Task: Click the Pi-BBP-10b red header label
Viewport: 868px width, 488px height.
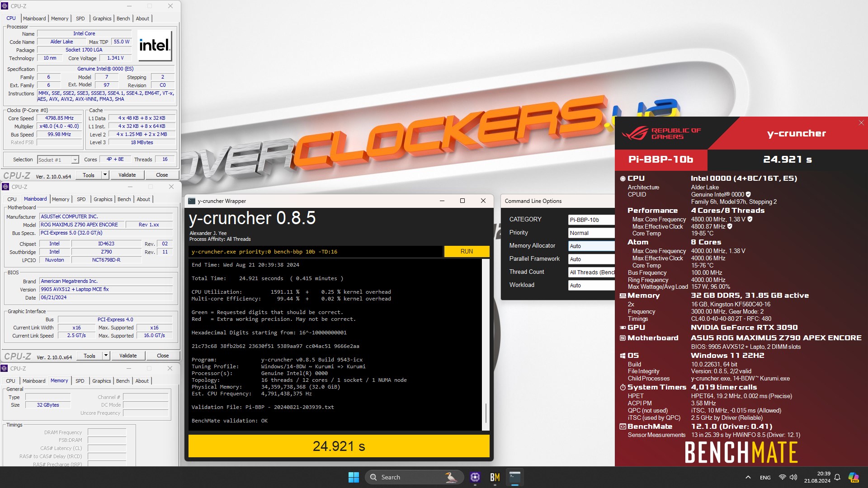Action: point(661,160)
